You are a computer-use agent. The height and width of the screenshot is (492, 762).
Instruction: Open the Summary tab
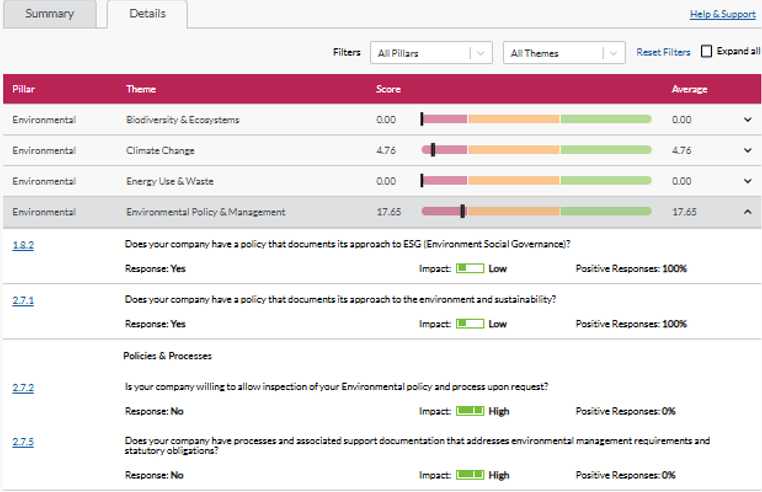(x=50, y=14)
